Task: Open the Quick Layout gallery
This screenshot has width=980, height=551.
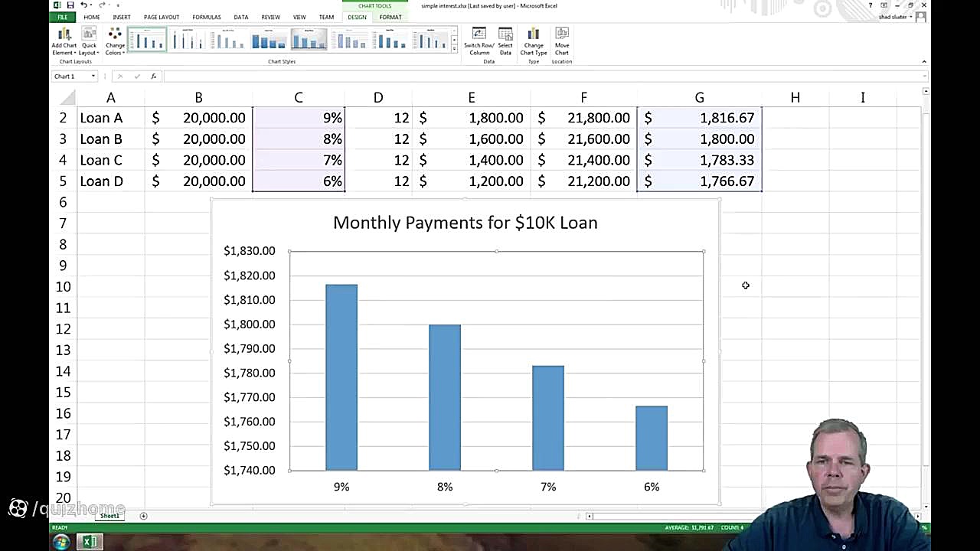Action: pos(89,41)
